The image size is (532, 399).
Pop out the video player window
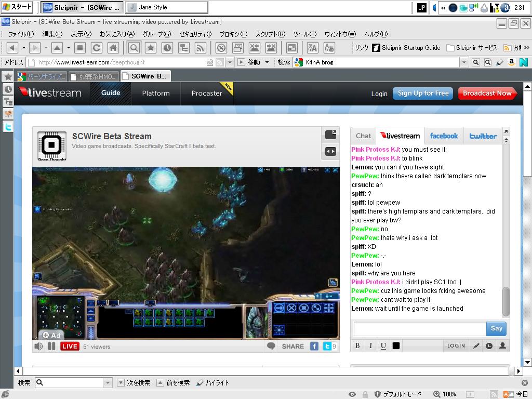[x=330, y=135]
